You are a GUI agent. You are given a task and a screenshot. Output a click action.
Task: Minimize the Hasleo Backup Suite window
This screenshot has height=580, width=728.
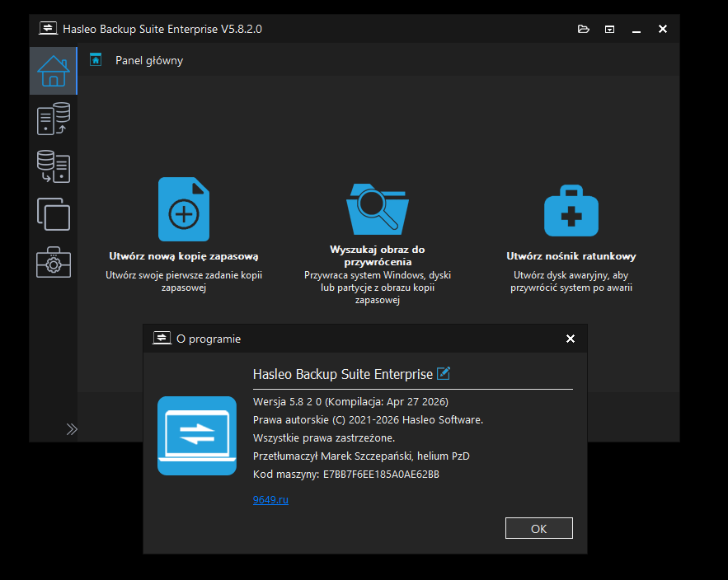(636, 30)
